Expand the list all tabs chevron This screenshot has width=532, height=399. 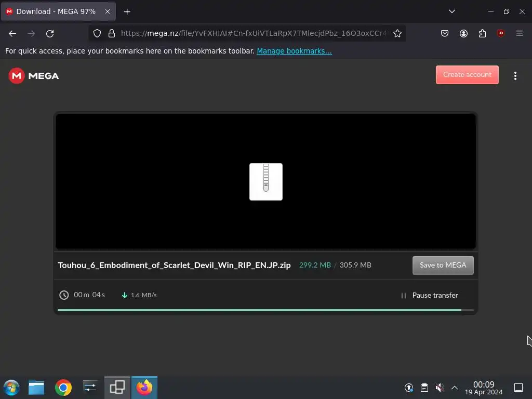click(x=451, y=11)
